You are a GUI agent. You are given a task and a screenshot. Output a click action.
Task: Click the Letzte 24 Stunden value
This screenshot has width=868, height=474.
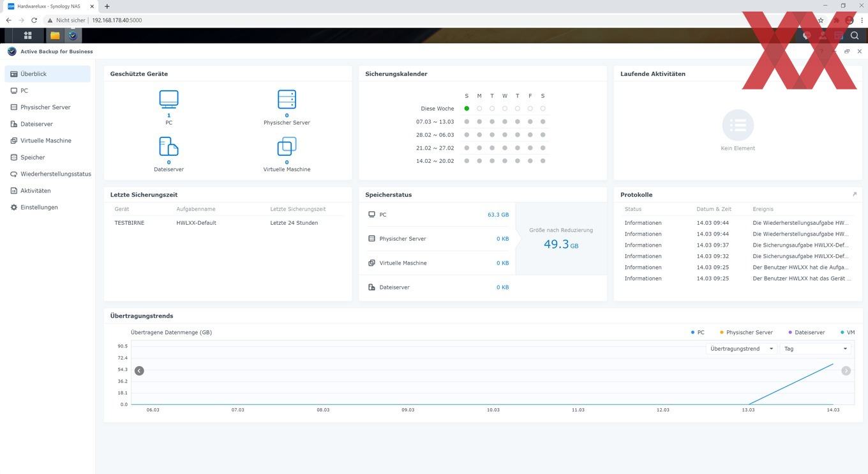[294, 223]
